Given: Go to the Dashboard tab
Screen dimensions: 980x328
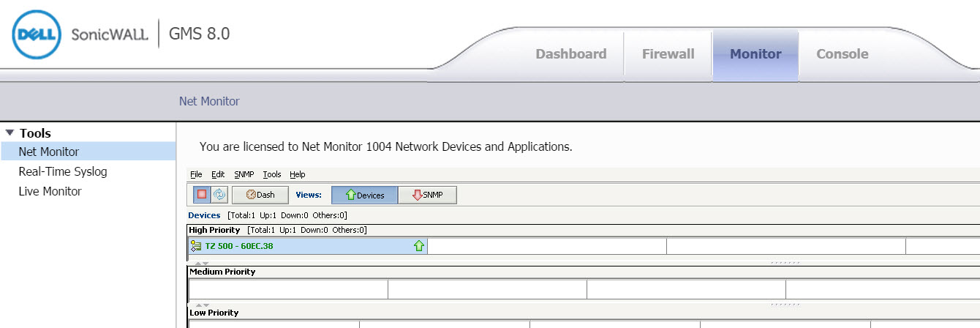Looking at the screenshot, I should [x=571, y=54].
